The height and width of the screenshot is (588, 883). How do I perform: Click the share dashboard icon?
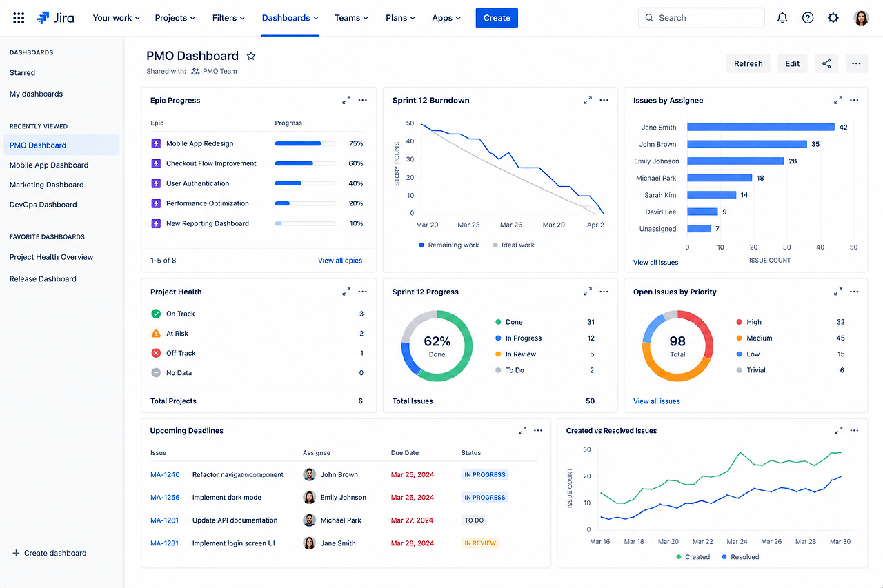point(826,63)
